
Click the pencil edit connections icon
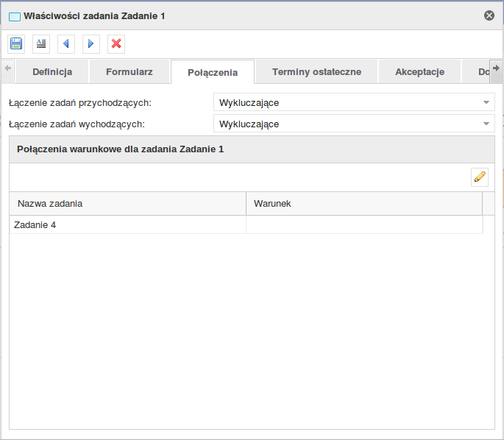pos(480,177)
